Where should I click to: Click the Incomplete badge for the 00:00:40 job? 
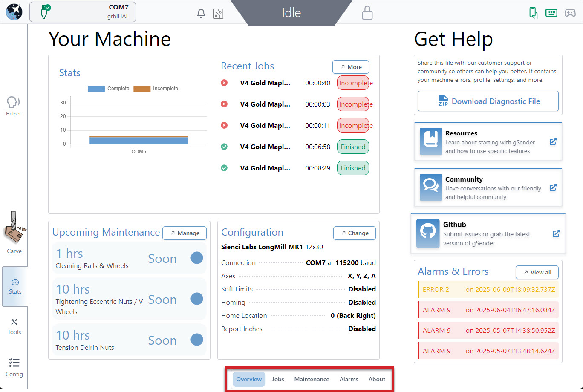353,83
